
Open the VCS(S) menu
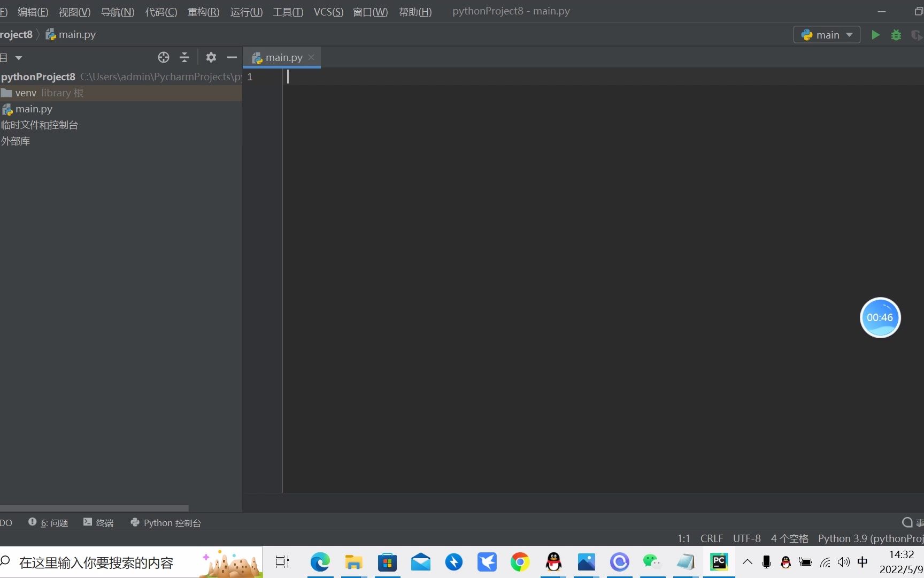point(328,12)
